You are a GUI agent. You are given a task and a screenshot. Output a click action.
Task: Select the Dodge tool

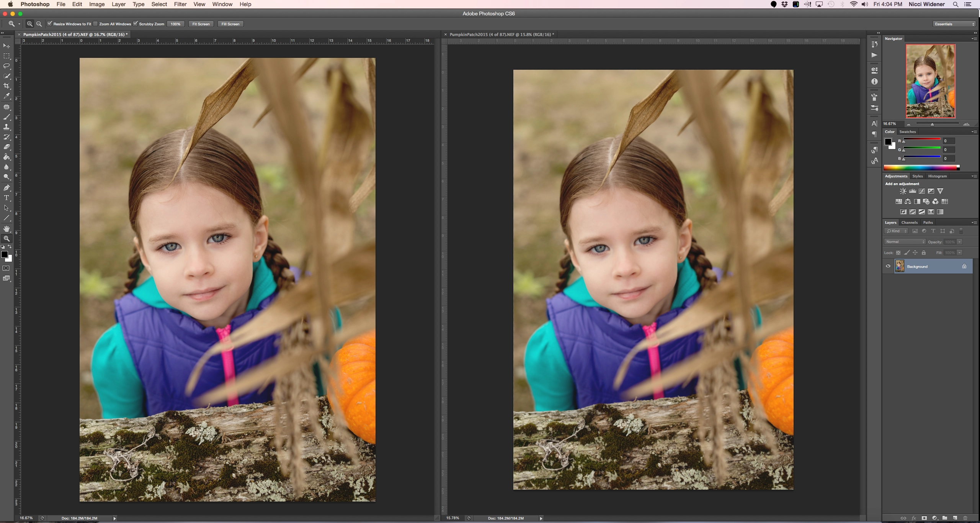(7, 177)
